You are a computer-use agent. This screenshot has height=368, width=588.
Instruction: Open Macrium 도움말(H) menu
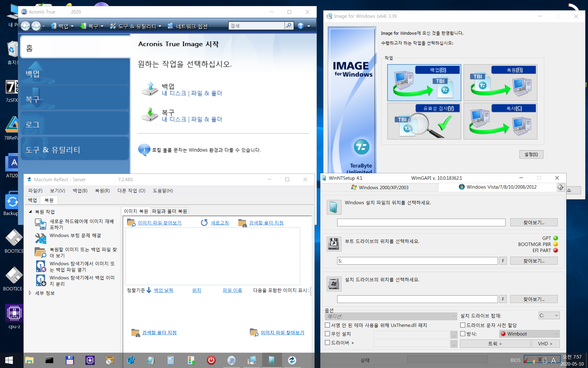coord(163,190)
